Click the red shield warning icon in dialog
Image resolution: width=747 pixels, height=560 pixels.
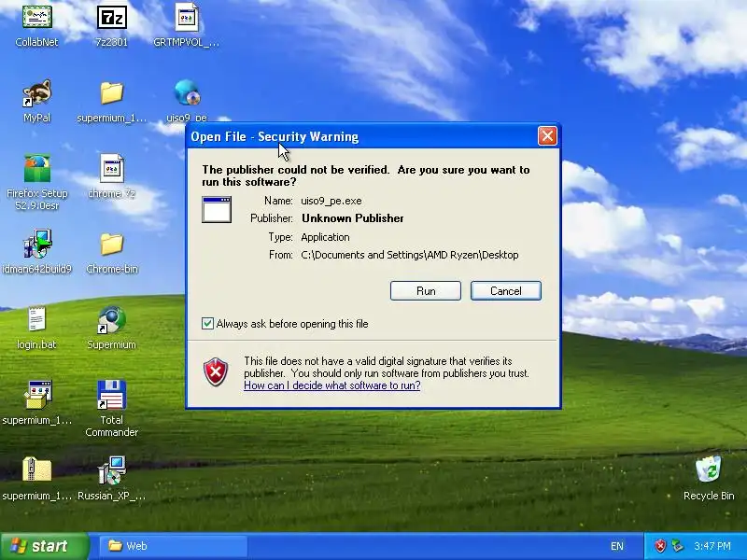(x=216, y=371)
